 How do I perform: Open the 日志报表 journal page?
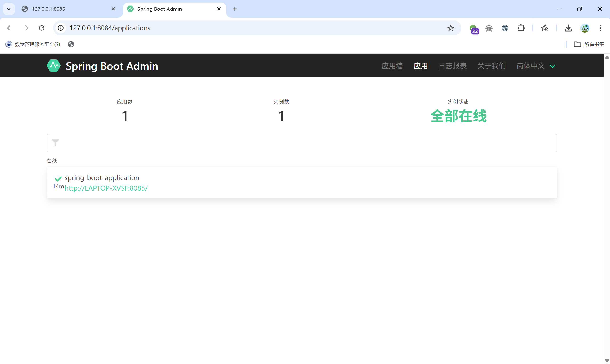click(x=452, y=66)
